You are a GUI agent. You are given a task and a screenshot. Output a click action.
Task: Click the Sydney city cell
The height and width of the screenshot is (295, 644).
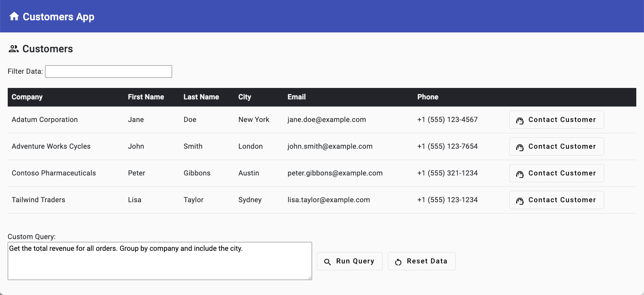coord(250,200)
